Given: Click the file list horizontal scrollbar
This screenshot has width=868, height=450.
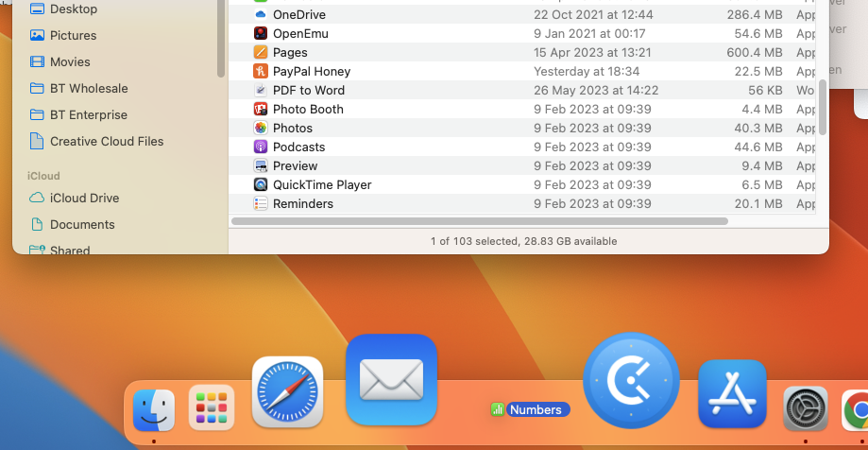Looking at the screenshot, I should coord(480,221).
